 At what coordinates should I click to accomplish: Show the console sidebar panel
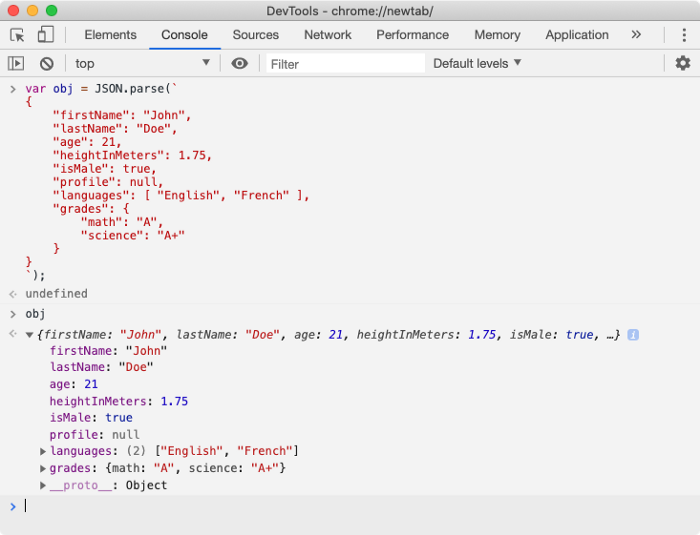pos(16,63)
